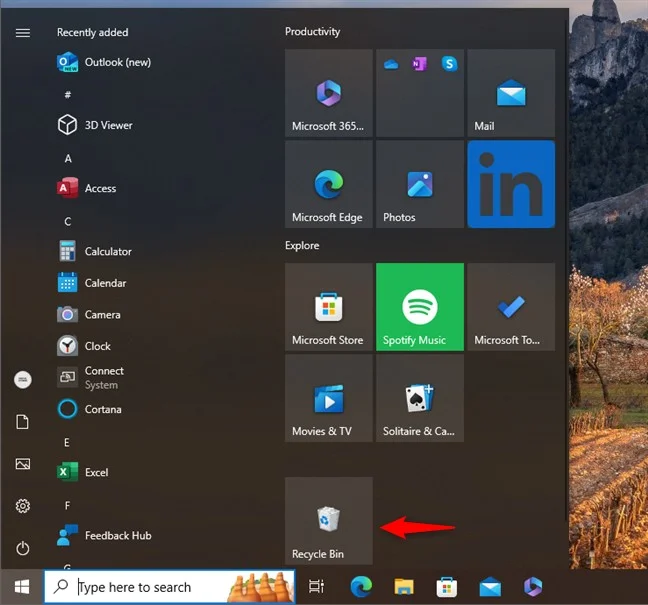Viewport: 648px width, 605px height.
Task: Open Feedback Hub
Action: tap(105, 535)
